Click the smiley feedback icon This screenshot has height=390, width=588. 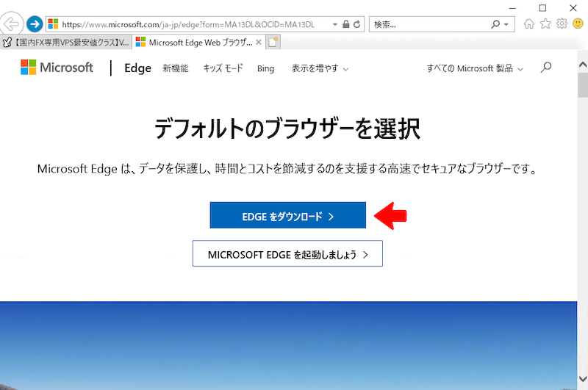578,24
